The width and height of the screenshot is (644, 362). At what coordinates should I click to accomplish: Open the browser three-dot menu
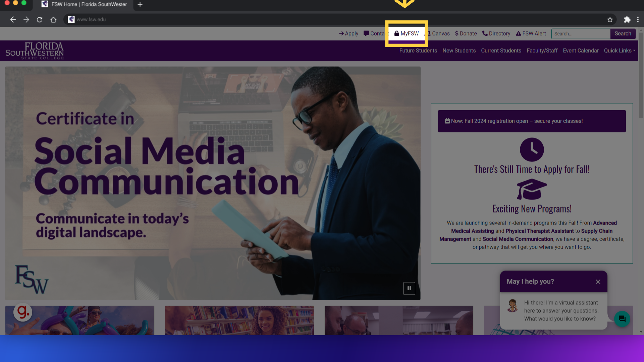pyautogui.click(x=638, y=20)
